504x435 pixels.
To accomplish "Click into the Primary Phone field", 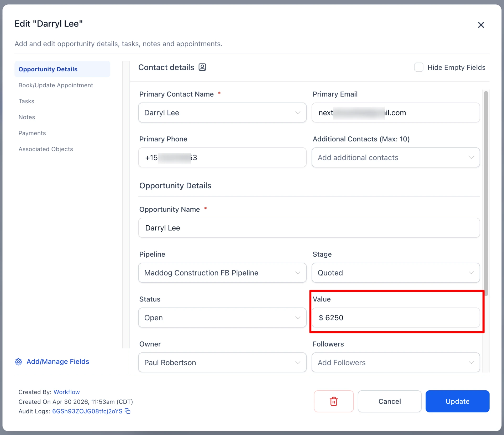I will [x=222, y=157].
